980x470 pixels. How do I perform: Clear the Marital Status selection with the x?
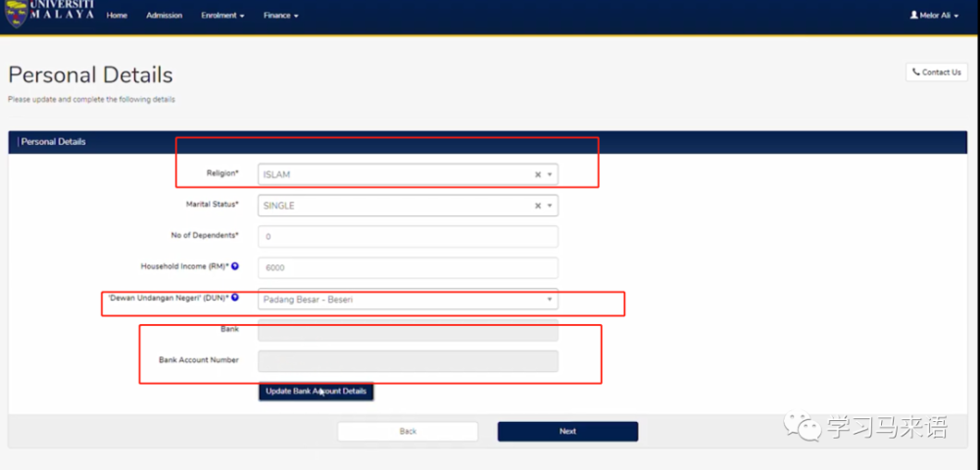537,207
